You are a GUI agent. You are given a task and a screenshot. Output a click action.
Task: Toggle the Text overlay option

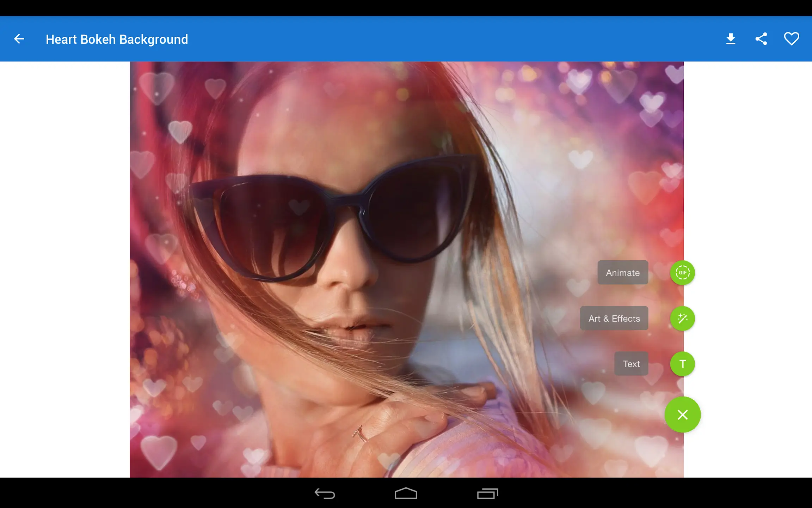(x=682, y=363)
